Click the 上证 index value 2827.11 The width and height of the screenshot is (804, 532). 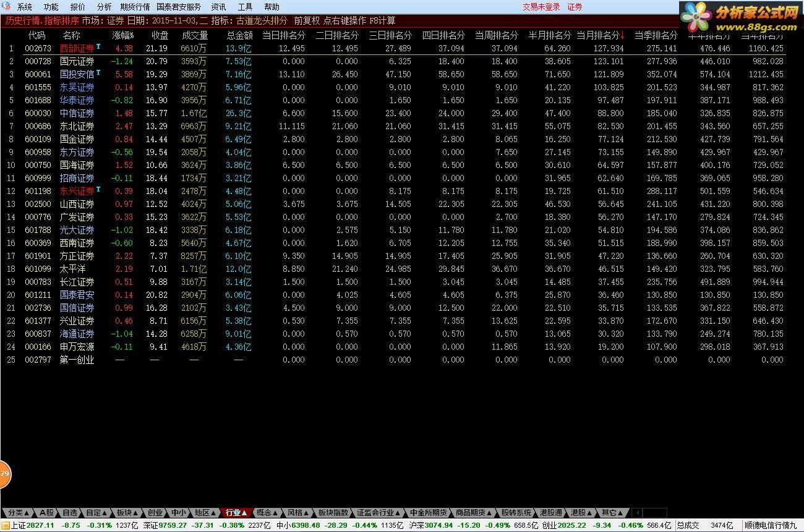point(40,526)
